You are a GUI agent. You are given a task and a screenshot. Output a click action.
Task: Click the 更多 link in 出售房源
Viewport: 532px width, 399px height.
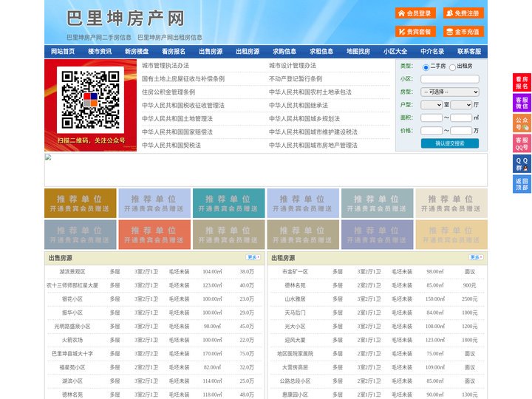pos(253,258)
